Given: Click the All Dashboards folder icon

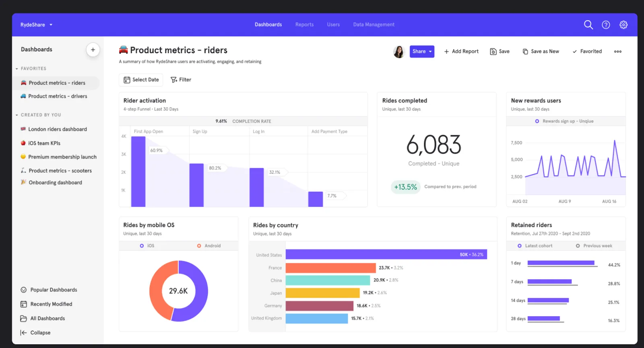Looking at the screenshot, I should 23,318.
